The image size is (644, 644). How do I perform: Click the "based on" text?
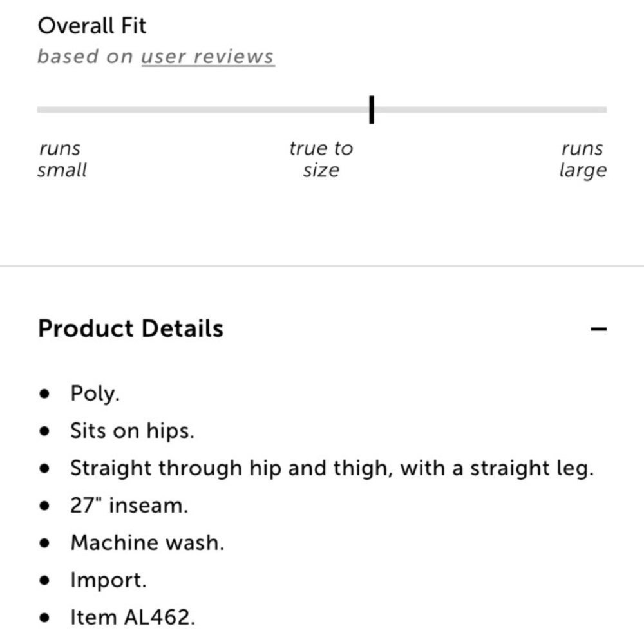tap(85, 57)
